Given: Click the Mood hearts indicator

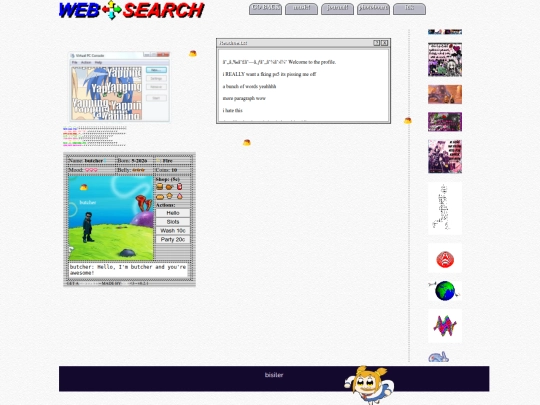Looking at the screenshot, I should 91,170.
